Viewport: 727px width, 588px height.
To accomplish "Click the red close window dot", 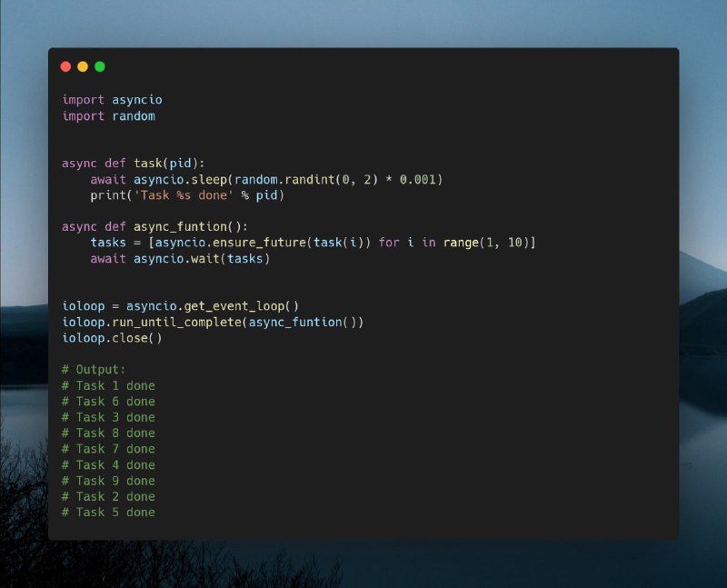I will [65, 66].
